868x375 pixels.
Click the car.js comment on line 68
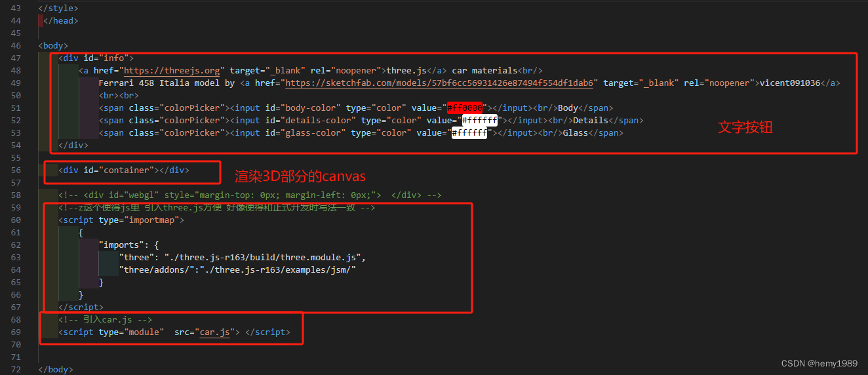pos(106,319)
